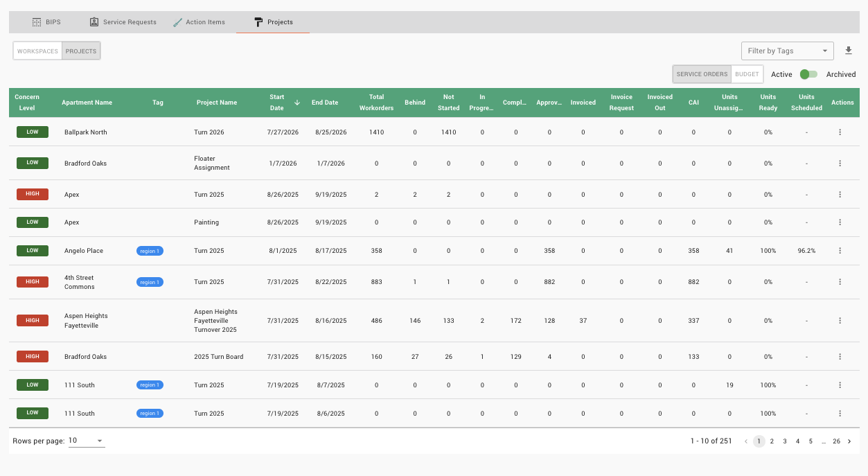Open actions menu for Bradford Oaks Floater Assignment
The image size is (868, 476).
click(840, 163)
